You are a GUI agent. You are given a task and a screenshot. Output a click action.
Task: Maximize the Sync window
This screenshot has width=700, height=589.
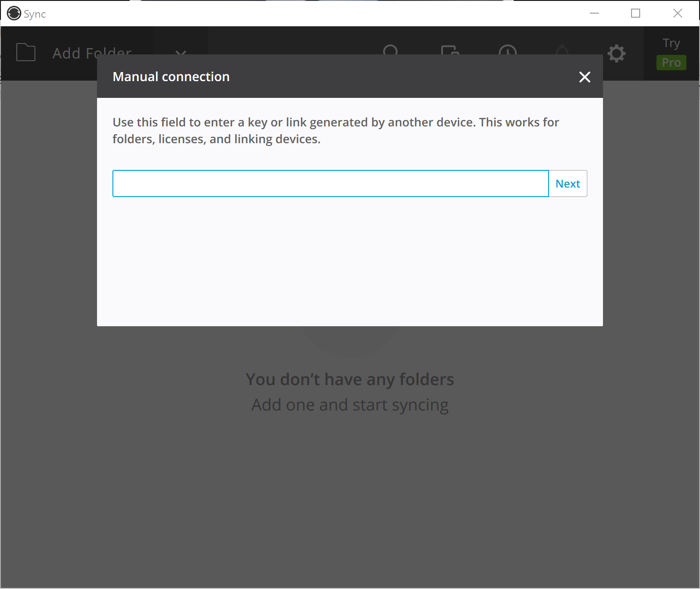point(636,14)
